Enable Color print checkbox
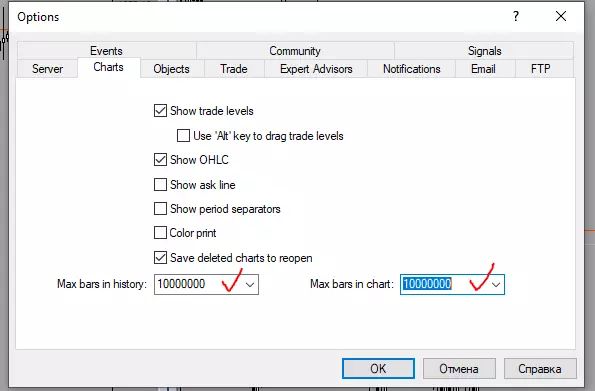The height and width of the screenshot is (391, 595). tap(160, 232)
